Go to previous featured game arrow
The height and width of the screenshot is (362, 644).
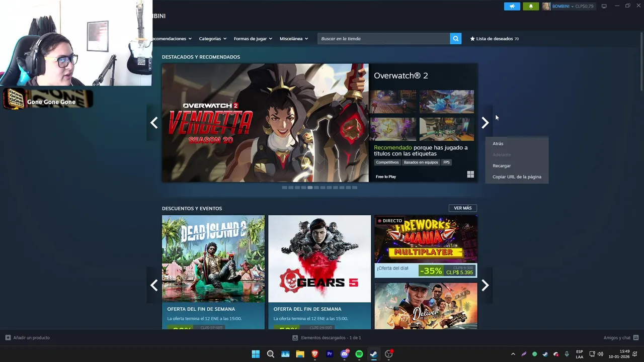154,123
